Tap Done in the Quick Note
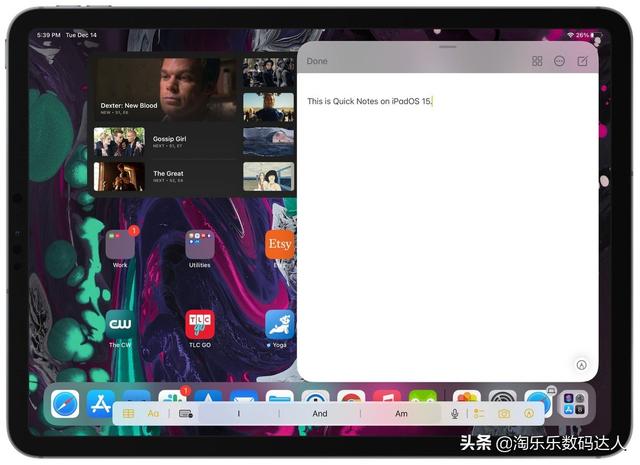The width and height of the screenshot is (640, 465). pos(317,61)
